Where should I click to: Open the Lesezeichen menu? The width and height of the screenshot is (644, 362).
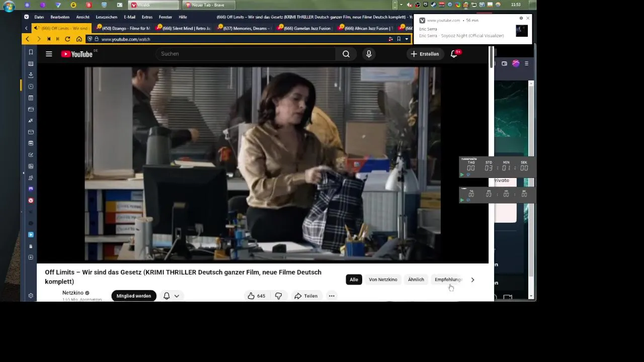point(107,17)
